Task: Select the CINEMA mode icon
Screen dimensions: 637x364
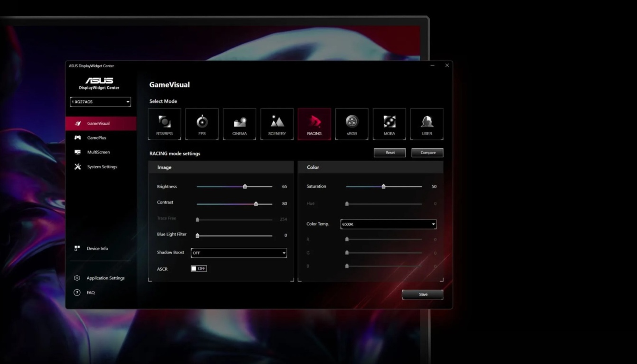Action: click(240, 124)
